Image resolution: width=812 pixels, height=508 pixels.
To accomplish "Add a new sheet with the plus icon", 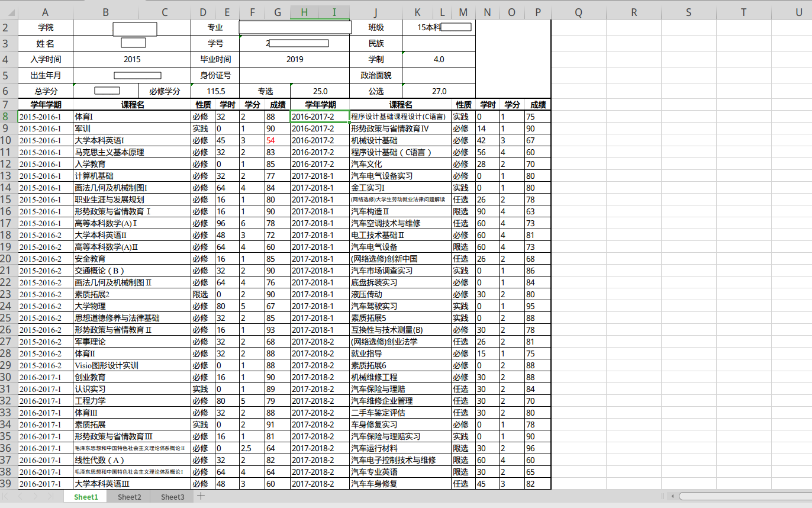I will click(x=201, y=496).
